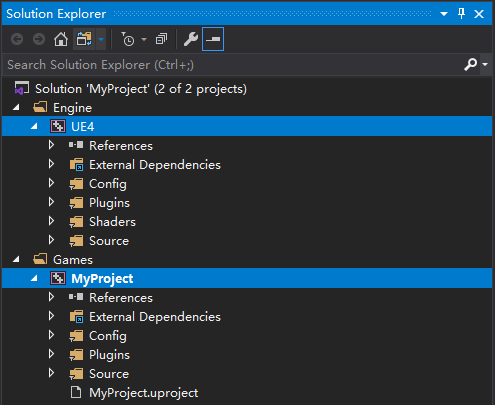
Task: Expand the Source folder under MyProject
Action: point(51,373)
